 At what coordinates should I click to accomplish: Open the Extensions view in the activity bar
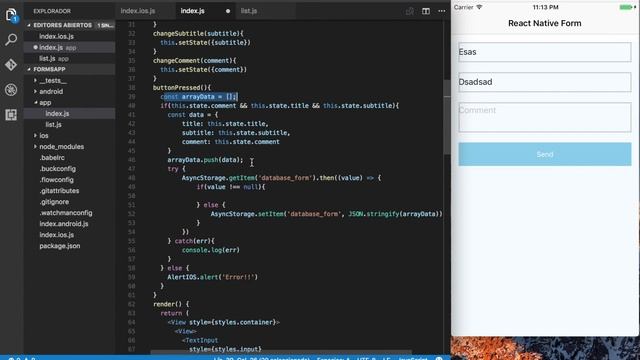pos(11,115)
